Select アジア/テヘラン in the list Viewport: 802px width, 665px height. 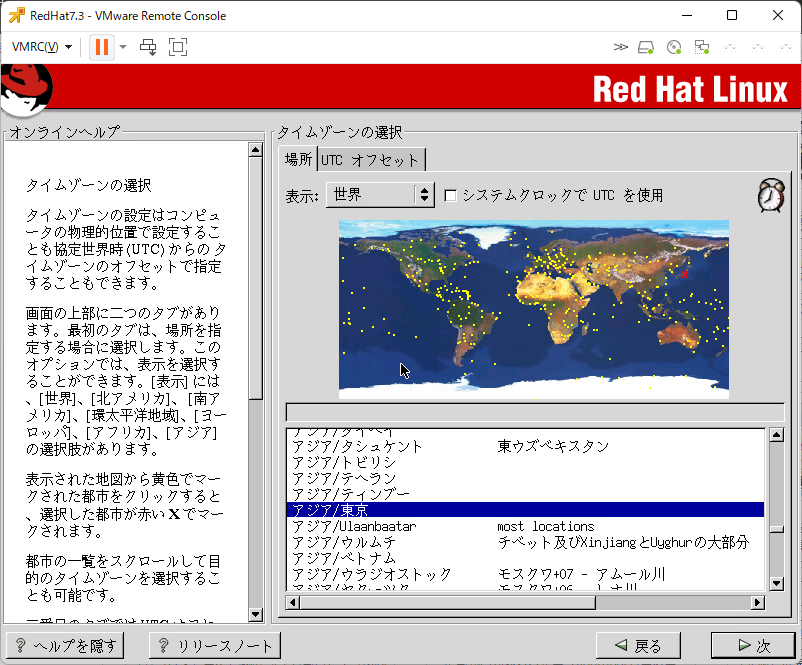[525, 478]
